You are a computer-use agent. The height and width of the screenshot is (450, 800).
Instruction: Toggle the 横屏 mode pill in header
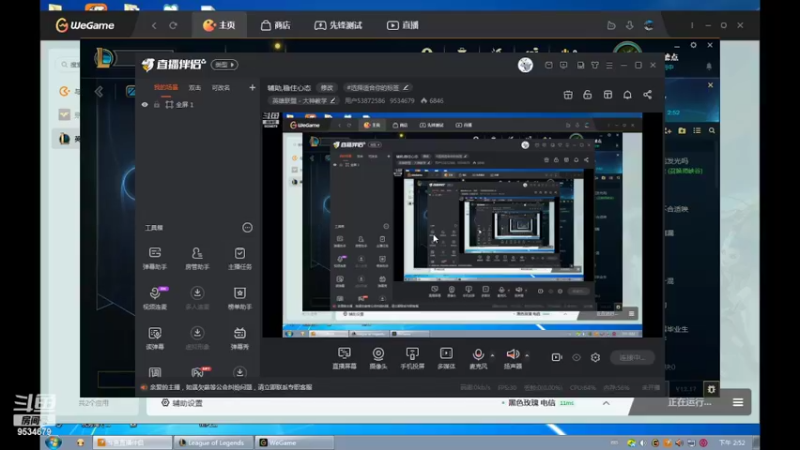pos(225,65)
